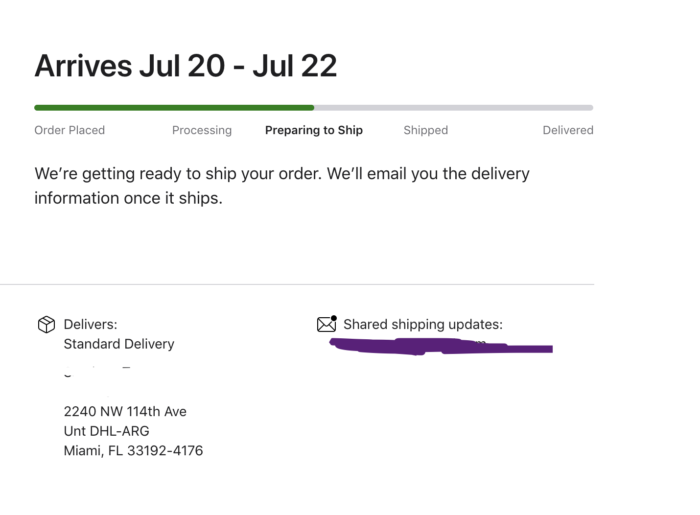700x515 pixels.
Task: Click the envelope icon for shared shipping updates
Action: click(327, 324)
